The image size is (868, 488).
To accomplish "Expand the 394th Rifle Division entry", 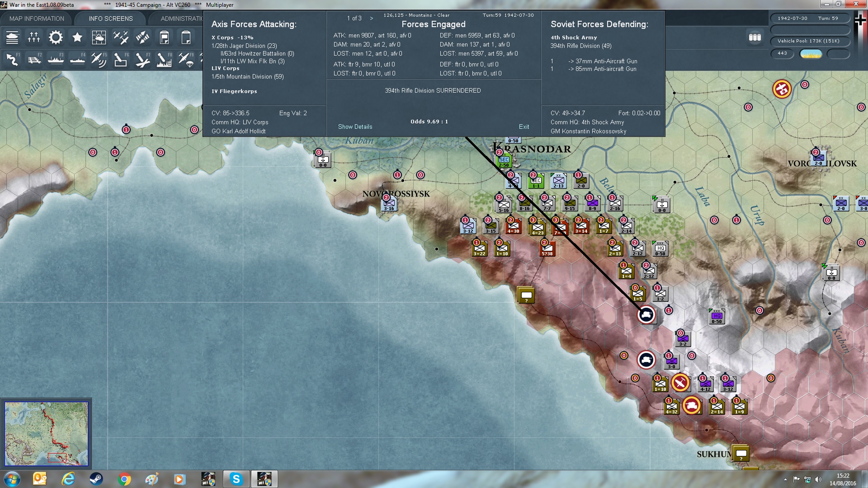I will [580, 46].
